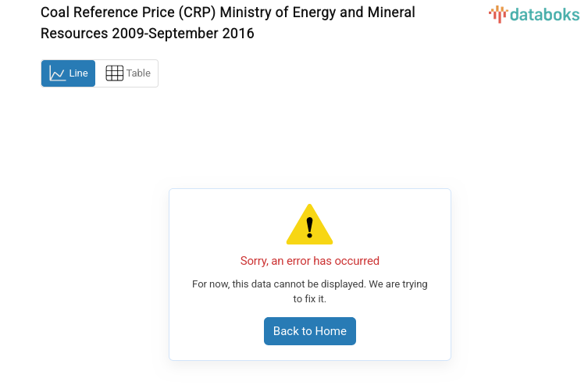
Task: Click the 'to fix it.' text line
Action: point(310,298)
